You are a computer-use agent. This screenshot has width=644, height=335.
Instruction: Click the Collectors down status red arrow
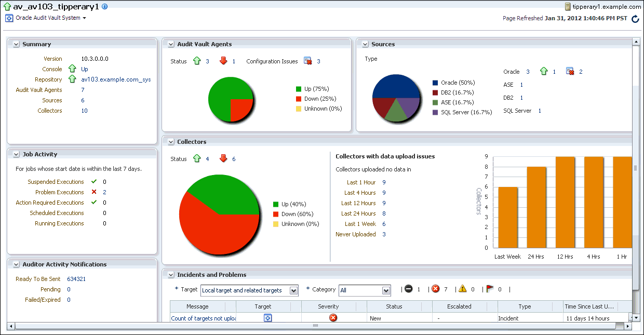click(223, 159)
